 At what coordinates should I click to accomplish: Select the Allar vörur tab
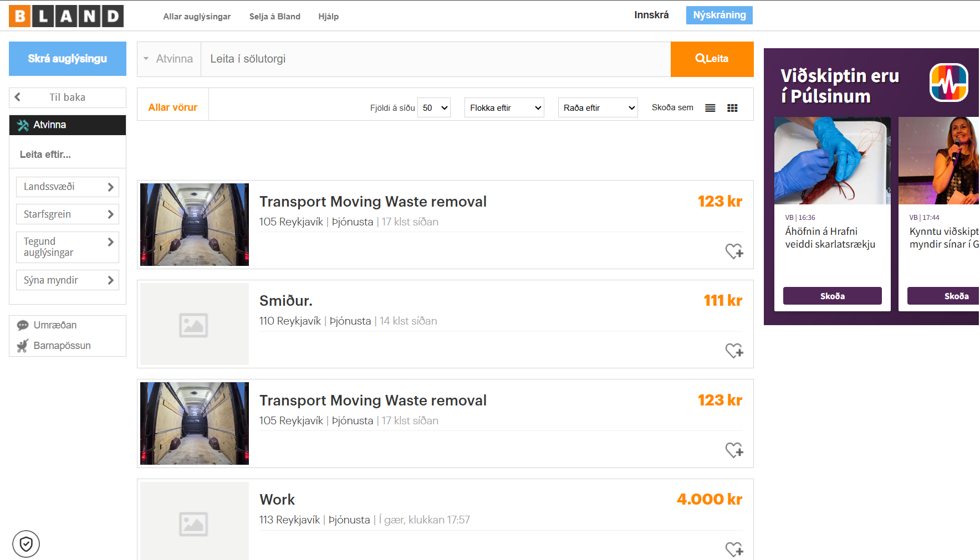tap(173, 107)
